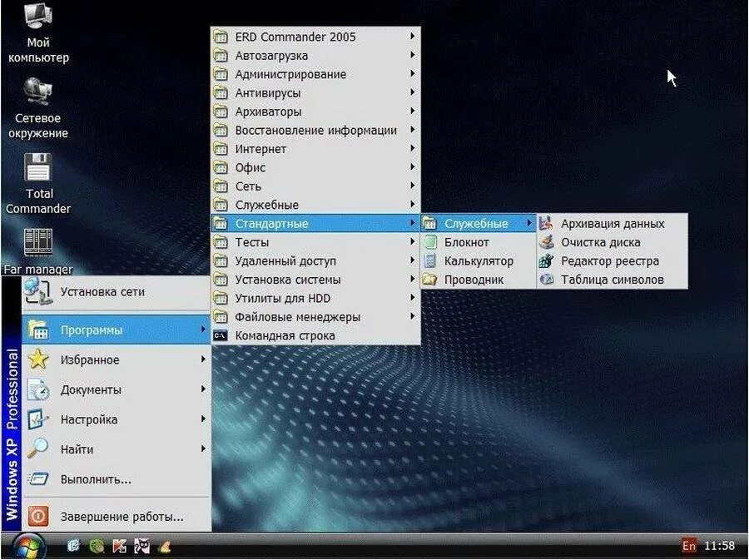Expand the Антивирусы submenu arrow
The height and width of the screenshot is (560, 749).
tap(412, 92)
